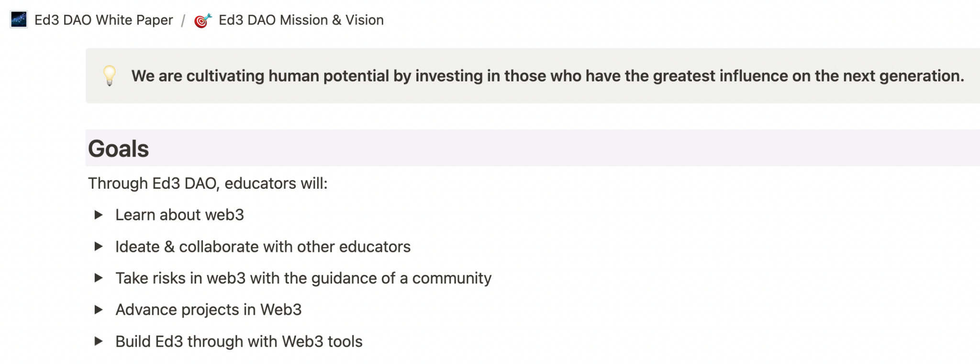980x364 pixels.
Task: Expand the 'Ideate & collaborate with other educators' toggle
Action: click(x=99, y=247)
